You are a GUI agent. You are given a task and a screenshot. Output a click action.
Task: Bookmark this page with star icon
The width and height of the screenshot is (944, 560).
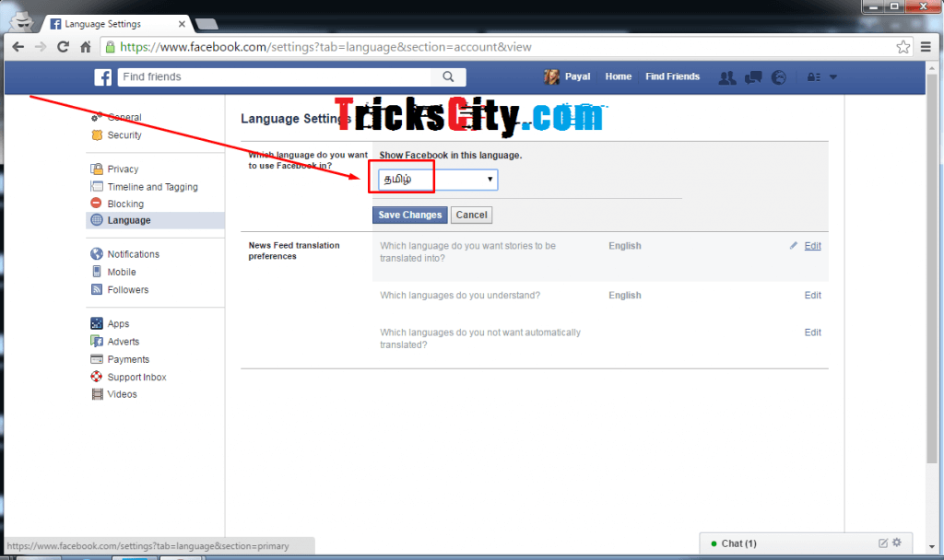(903, 47)
